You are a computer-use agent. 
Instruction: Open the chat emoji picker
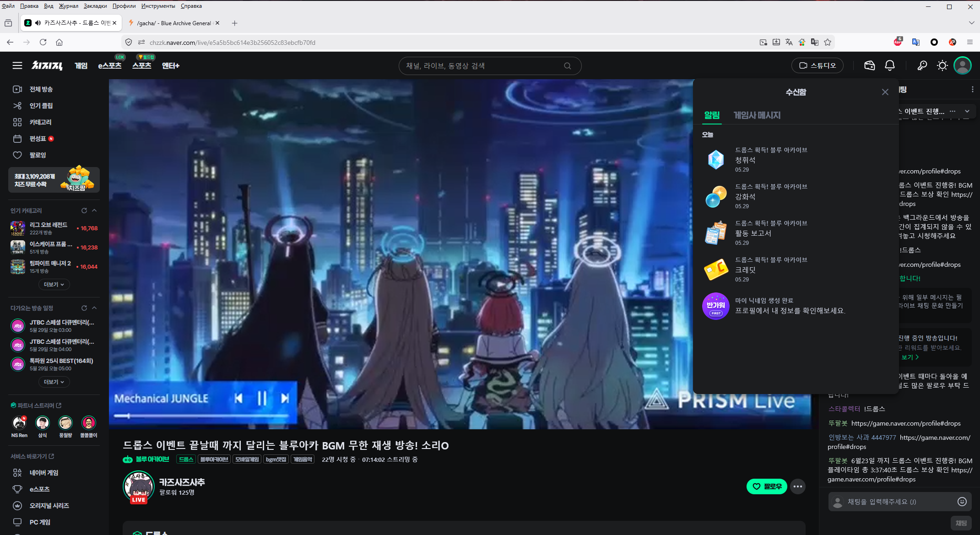point(962,502)
